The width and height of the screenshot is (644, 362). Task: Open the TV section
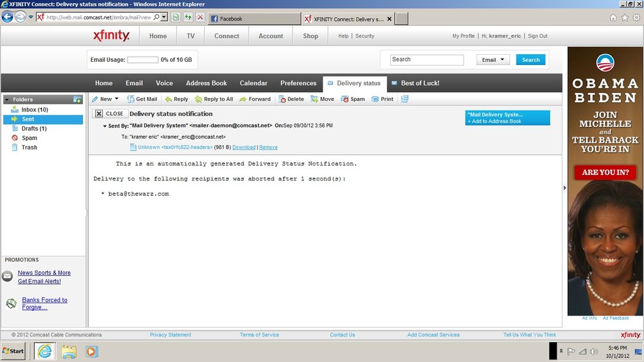point(191,35)
